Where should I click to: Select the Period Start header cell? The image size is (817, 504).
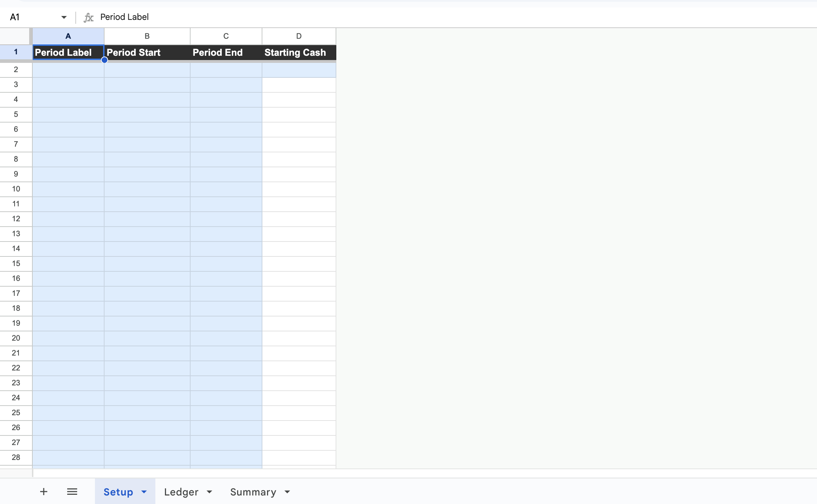tap(146, 52)
